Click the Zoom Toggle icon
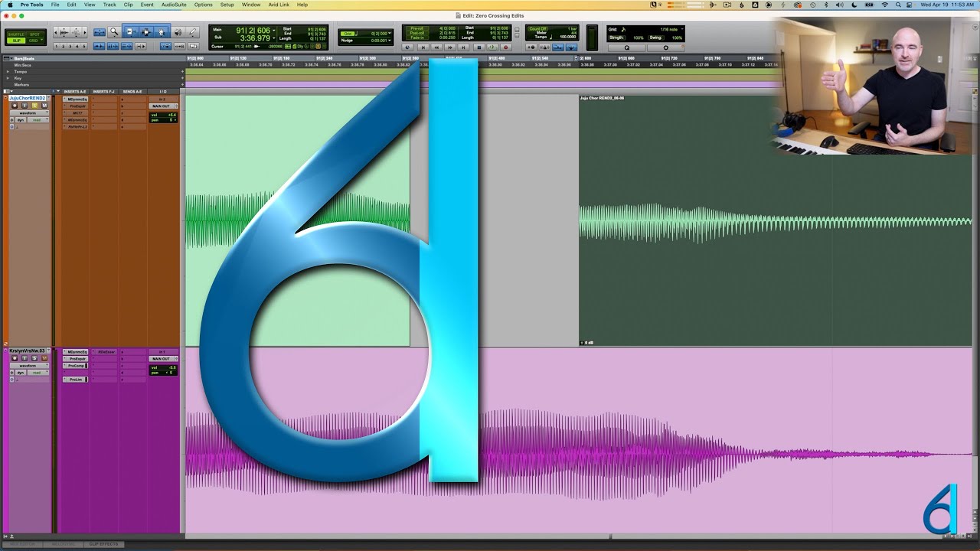The image size is (980, 551). pos(100,32)
